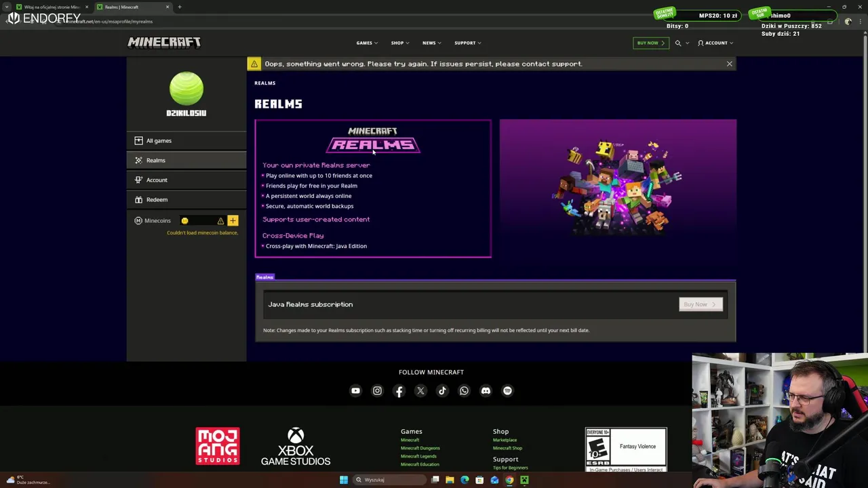Expand the News dropdown menu
The image size is (868, 488).
(431, 43)
